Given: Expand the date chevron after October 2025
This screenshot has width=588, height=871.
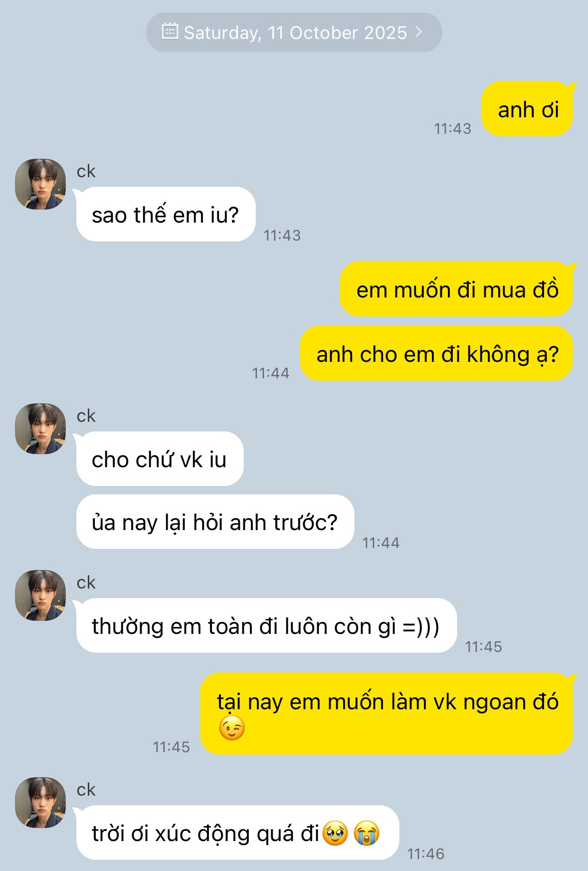Looking at the screenshot, I should pyautogui.click(x=418, y=32).
